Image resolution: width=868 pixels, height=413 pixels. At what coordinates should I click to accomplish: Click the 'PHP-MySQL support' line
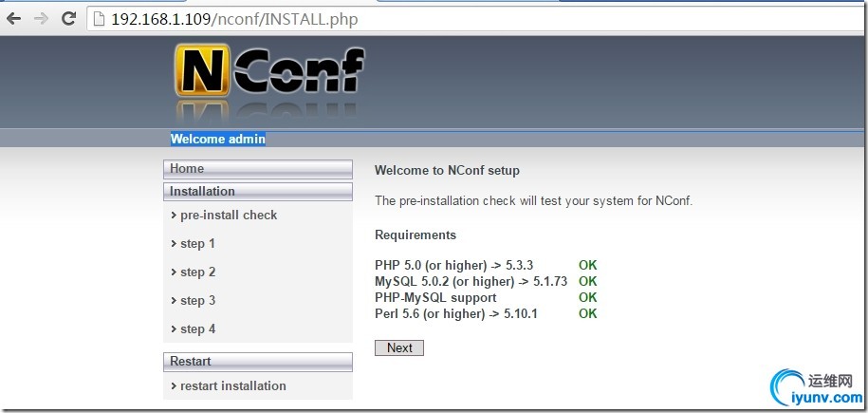tap(435, 298)
